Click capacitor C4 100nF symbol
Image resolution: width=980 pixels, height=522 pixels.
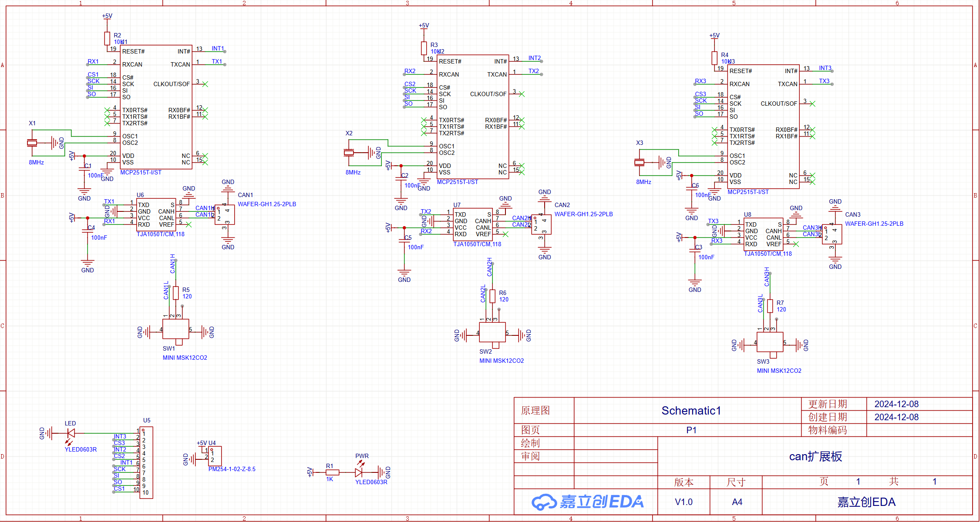[88, 231]
